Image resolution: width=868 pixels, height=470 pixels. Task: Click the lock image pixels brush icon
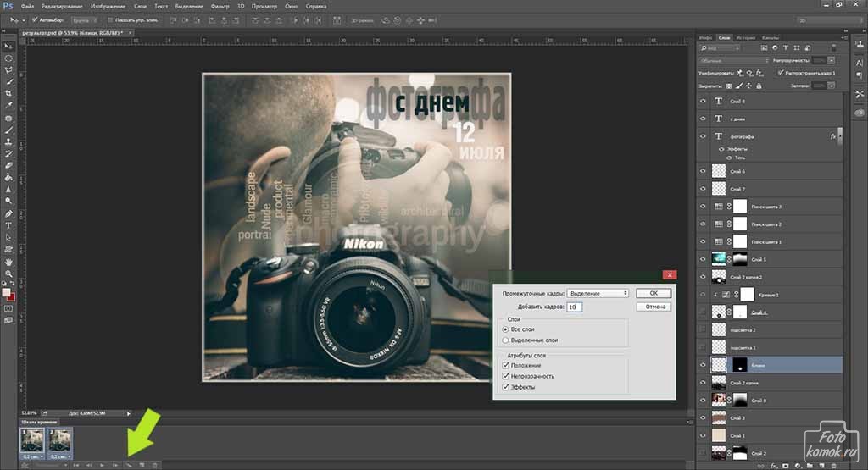[x=739, y=86]
